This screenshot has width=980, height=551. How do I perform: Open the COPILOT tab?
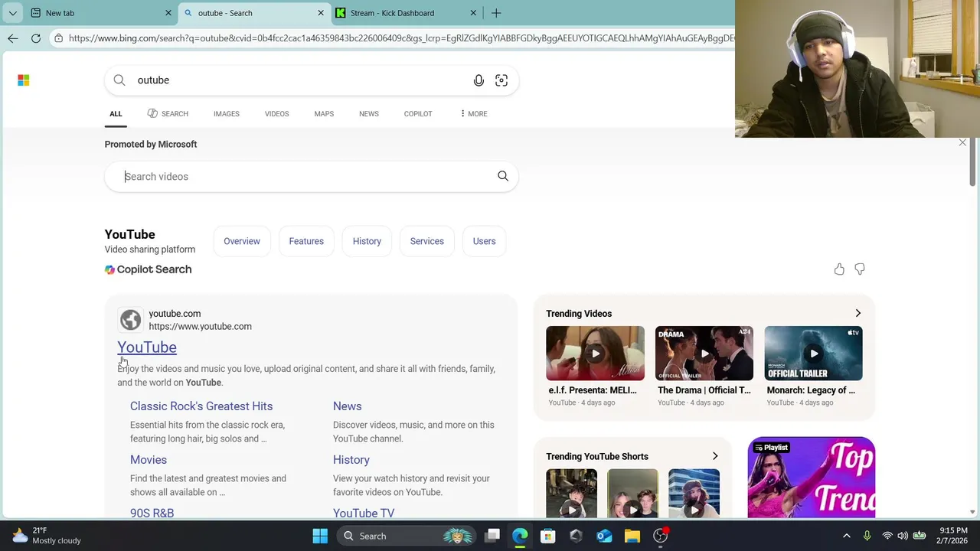click(x=418, y=114)
